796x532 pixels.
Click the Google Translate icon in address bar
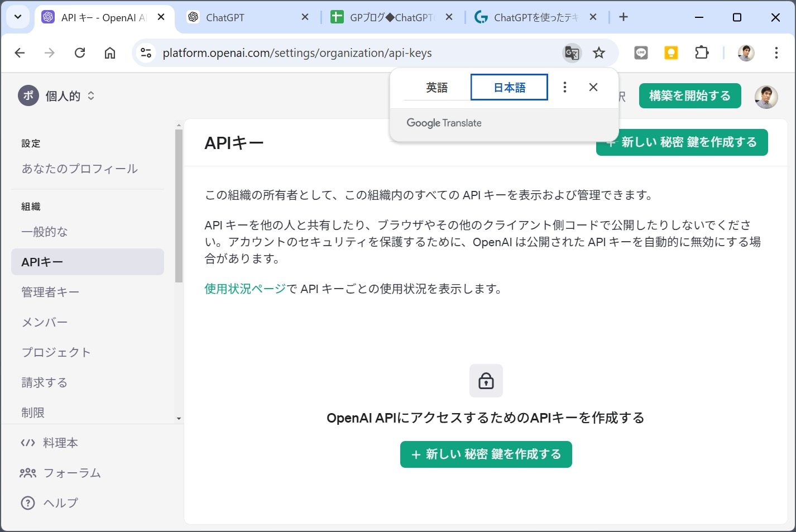click(x=572, y=53)
